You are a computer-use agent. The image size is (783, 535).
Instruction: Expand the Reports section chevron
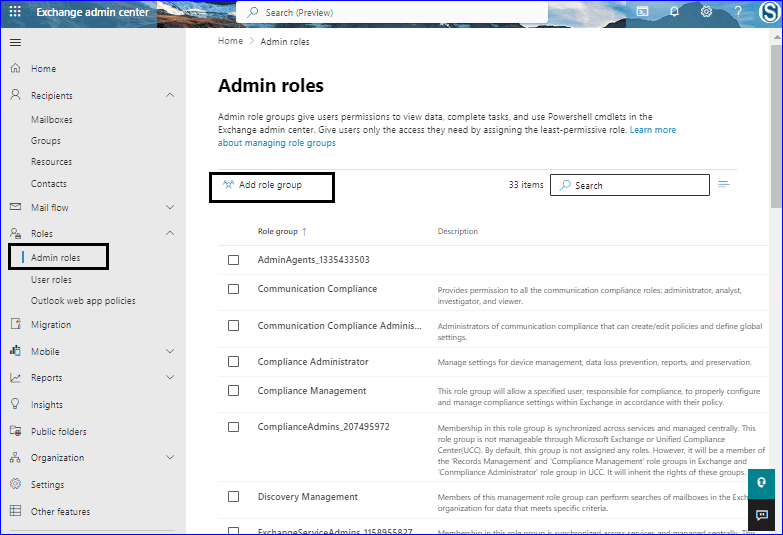point(170,377)
